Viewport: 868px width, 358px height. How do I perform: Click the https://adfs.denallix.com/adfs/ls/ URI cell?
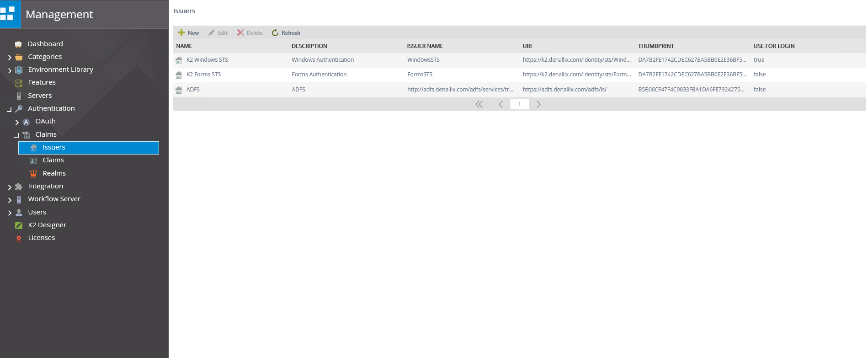point(564,90)
